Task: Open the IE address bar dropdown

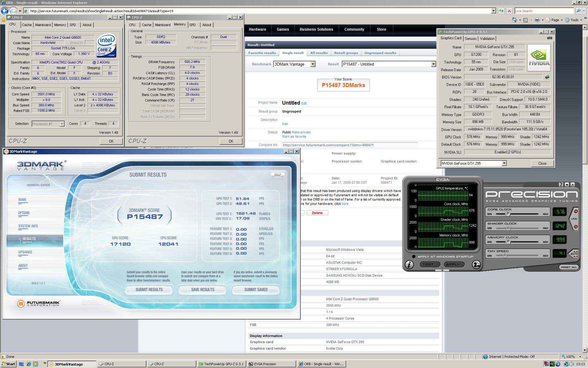Action: coord(493,11)
